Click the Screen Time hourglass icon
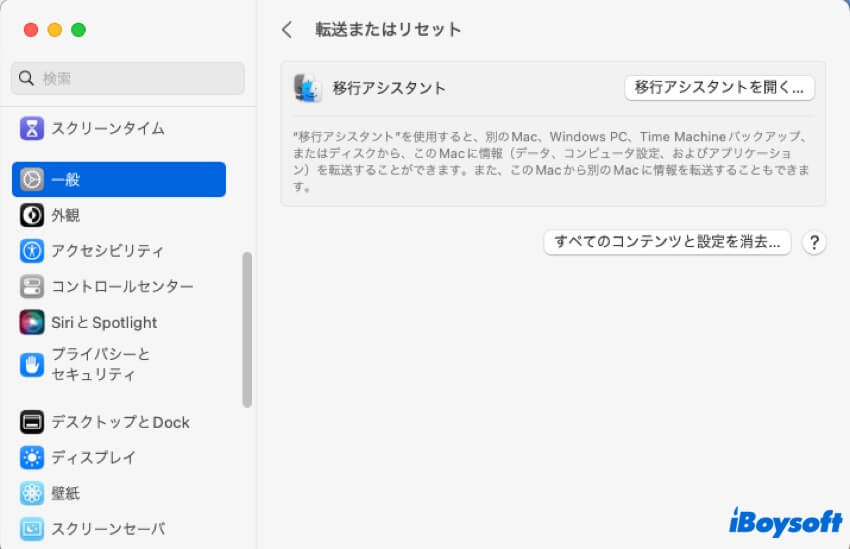Viewport: 850px width, 549px height. pos(32,128)
